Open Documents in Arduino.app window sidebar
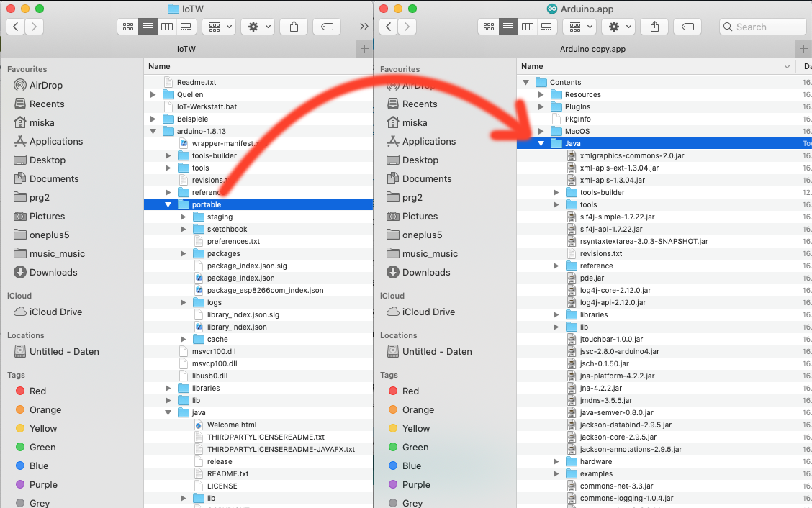The height and width of the screenshot is (508, 812). coord(427,178)
